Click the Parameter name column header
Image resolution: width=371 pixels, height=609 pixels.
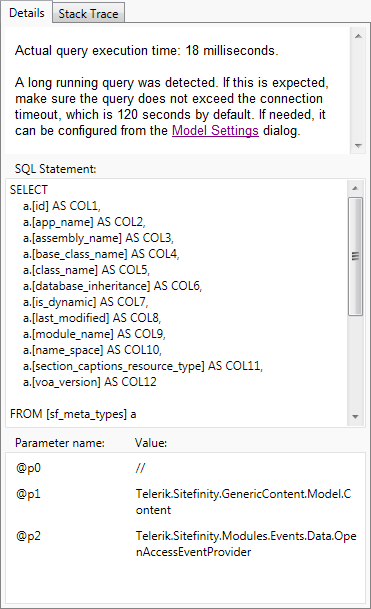click(60, 443)
